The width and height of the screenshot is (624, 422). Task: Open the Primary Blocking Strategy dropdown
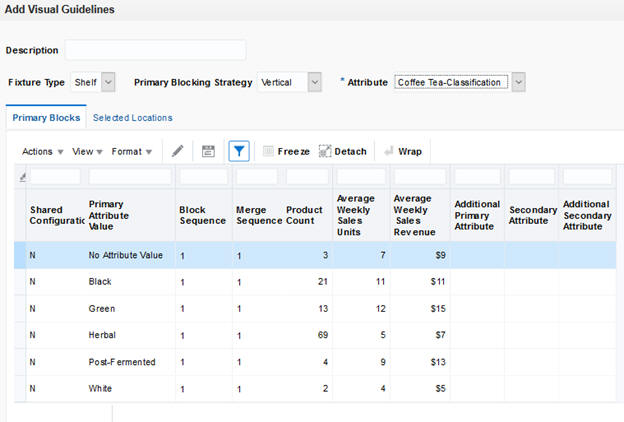[315, 82]
